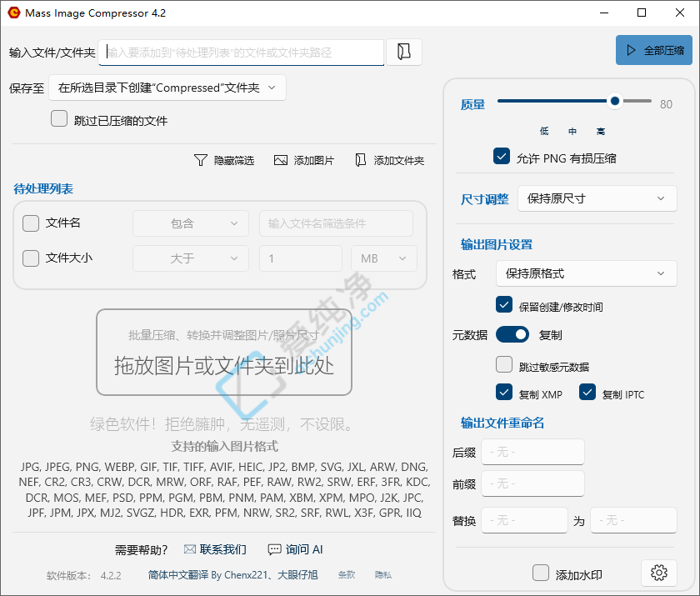Click the settings gear icon
Screen dimensions: 700x596
pos(658,573)
